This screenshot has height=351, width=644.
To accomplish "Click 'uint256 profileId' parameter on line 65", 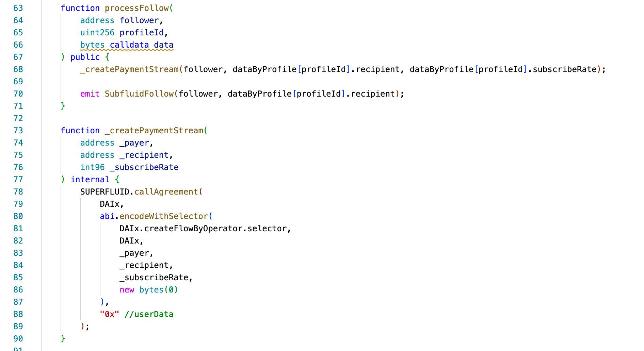I will 122,33.
